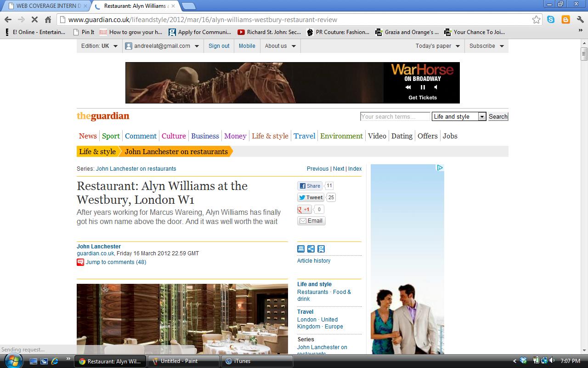This screenshot has width=588, height=368.
Task: Click the print article icon
Action: tap(301, 249)
